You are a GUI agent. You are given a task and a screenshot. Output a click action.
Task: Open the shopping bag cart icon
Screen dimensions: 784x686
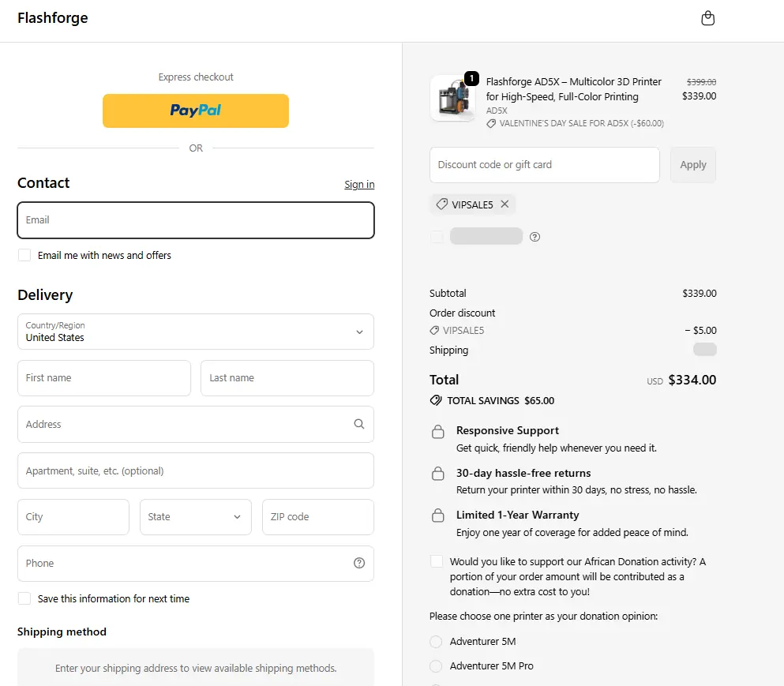(x=707, y=18)
